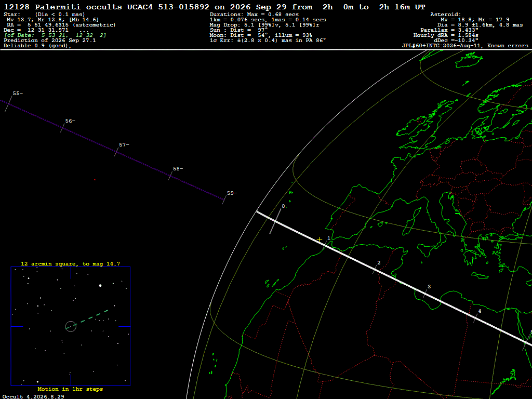Click the circled target star in finder chart
The height and width of the screenshot is (399, 532).
71,326
